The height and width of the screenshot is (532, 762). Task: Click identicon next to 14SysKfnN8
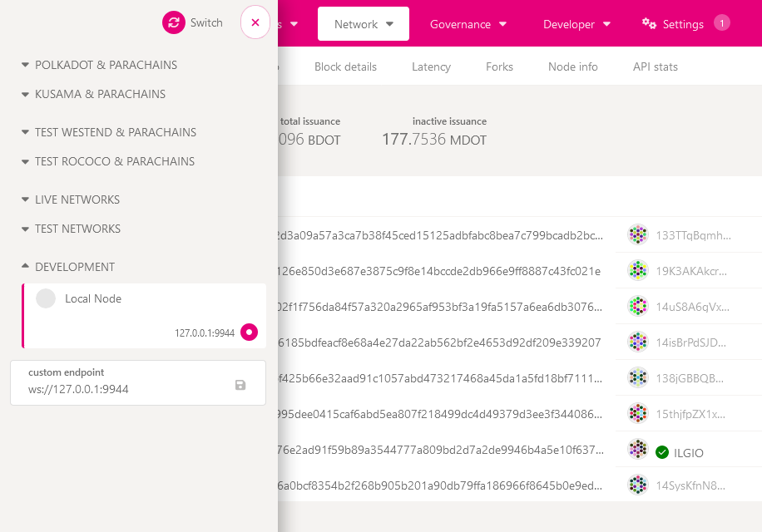click(x=638, y=485)
